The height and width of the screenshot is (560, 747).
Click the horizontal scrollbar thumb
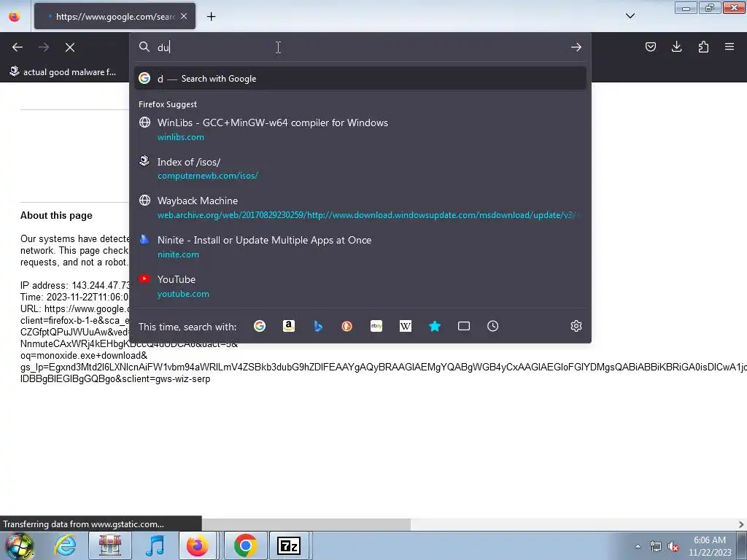306,524
